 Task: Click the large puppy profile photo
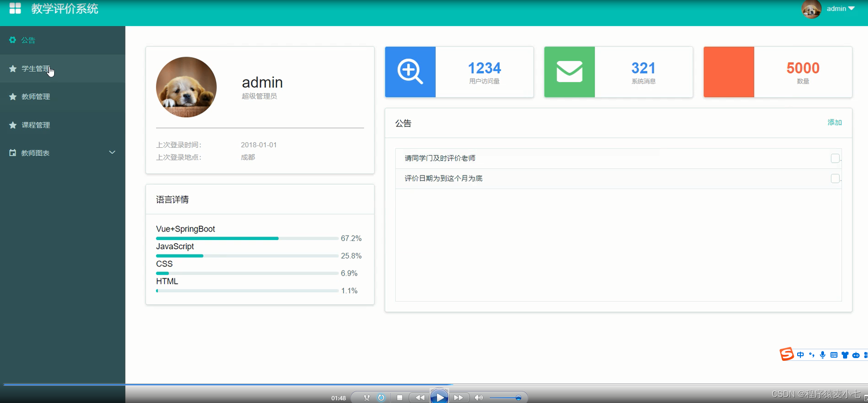186,87
